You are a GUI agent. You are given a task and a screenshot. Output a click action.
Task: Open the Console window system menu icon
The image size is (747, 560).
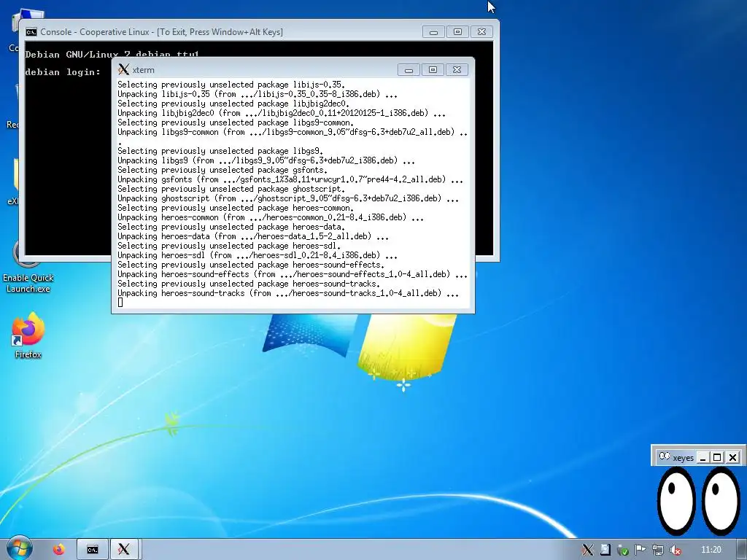[31, 32]
